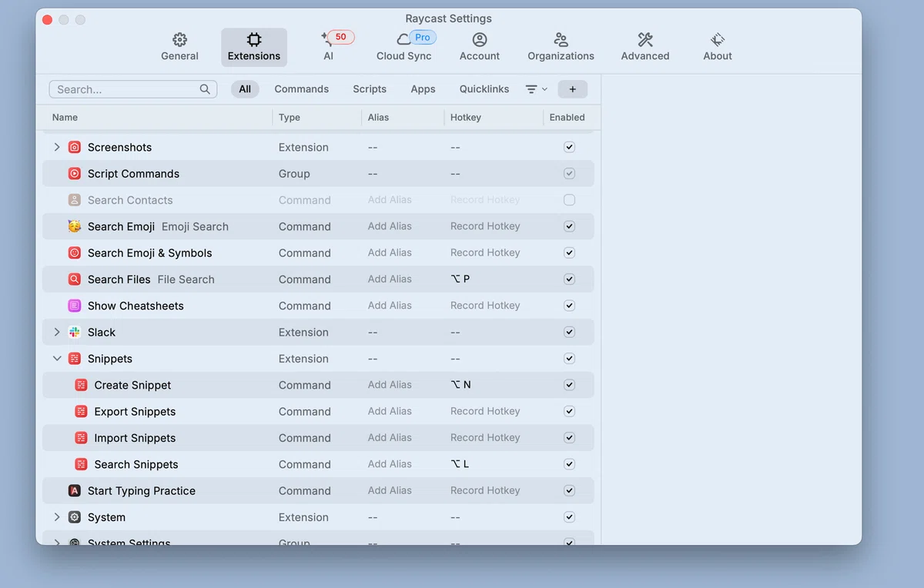Expand the Screenshots extension
This screenshot has width=924, height=588.
point(57,147)
